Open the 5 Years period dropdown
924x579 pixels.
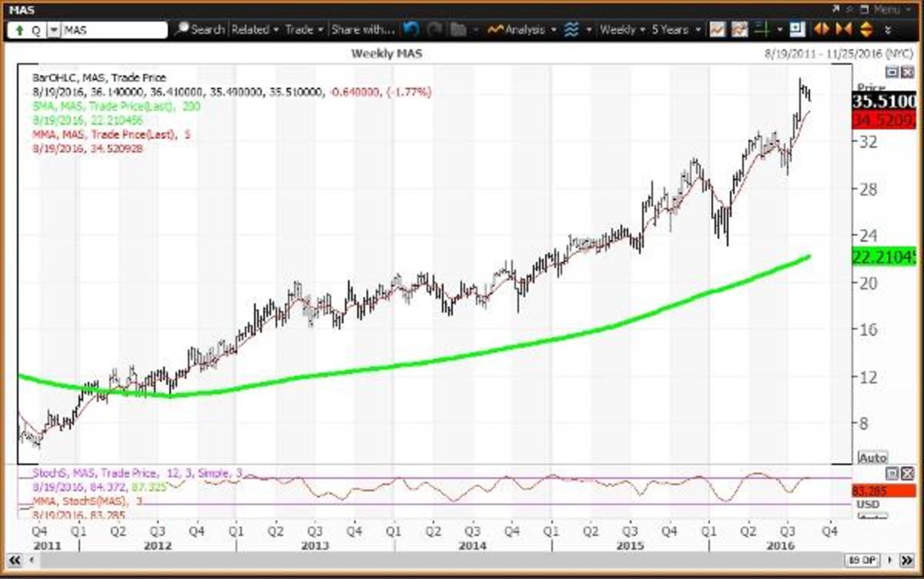[675, 30]
